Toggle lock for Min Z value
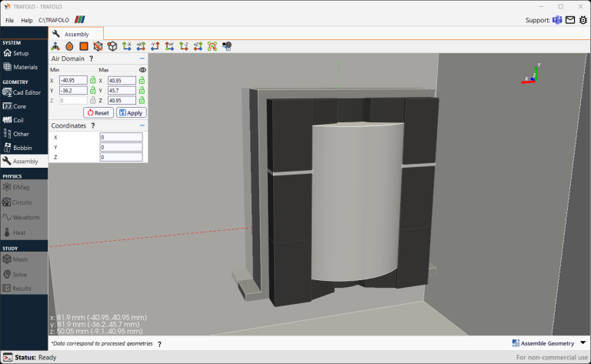Screen dimensions: 591x364 click(92, 100)
